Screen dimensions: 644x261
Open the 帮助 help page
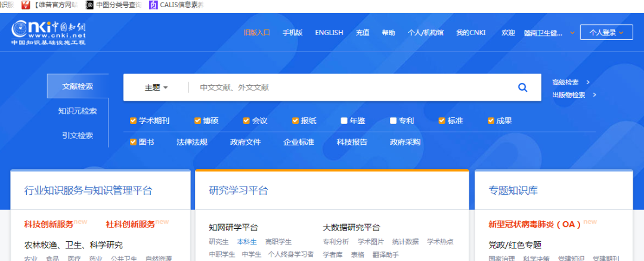click(389, 33)
